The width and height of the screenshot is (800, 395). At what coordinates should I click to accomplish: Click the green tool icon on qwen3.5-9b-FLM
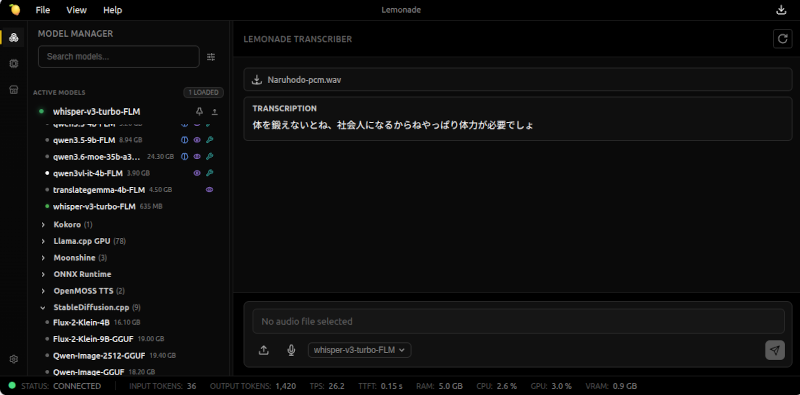pos(209,140)
